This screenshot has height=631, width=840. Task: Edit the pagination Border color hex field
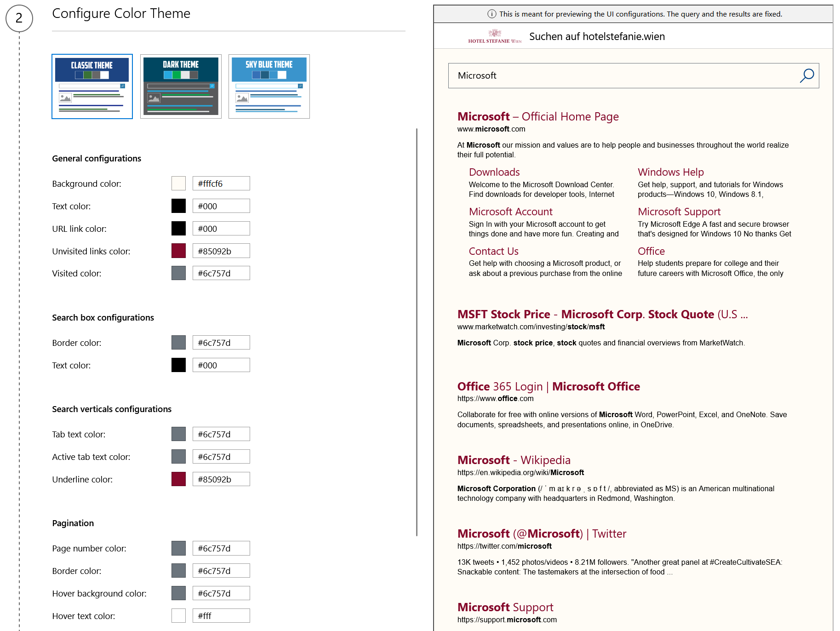pyautogui.click(x=221, y=571)
